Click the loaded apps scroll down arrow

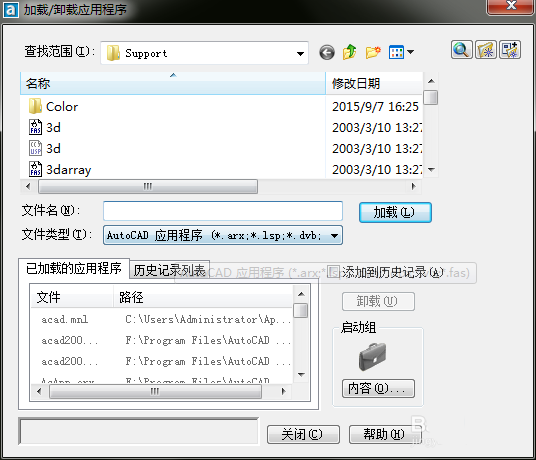301,375
